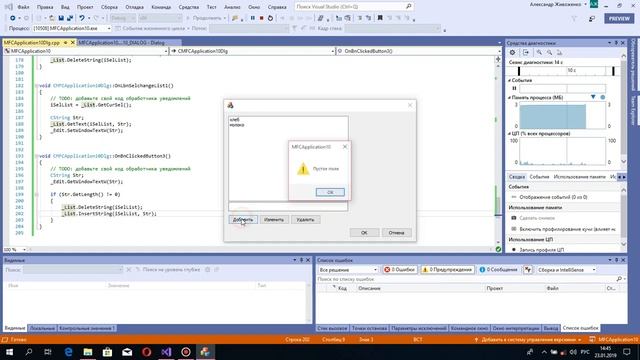Open the Сборка и IntelliSense dropdown
640x360 pixels.
tap(567, 270)
